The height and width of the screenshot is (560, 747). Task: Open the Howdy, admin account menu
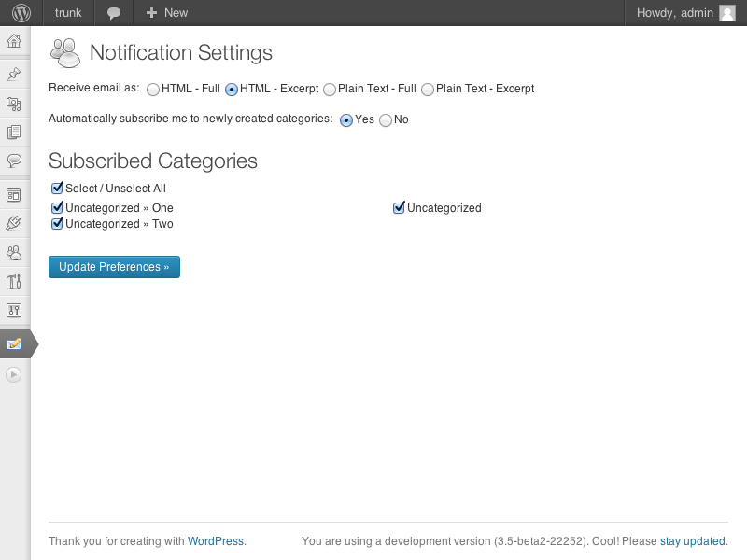point(686,13)
